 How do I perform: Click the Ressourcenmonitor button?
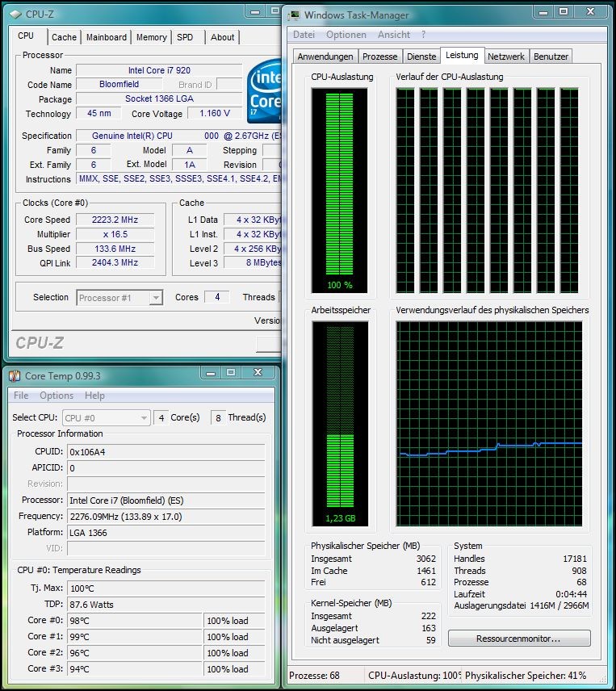tap(519, 639)
